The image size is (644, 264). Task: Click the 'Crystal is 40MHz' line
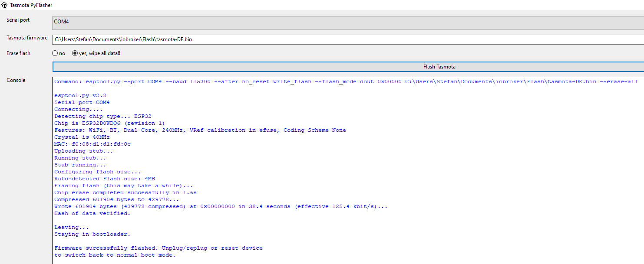click(x=82, y=137)
